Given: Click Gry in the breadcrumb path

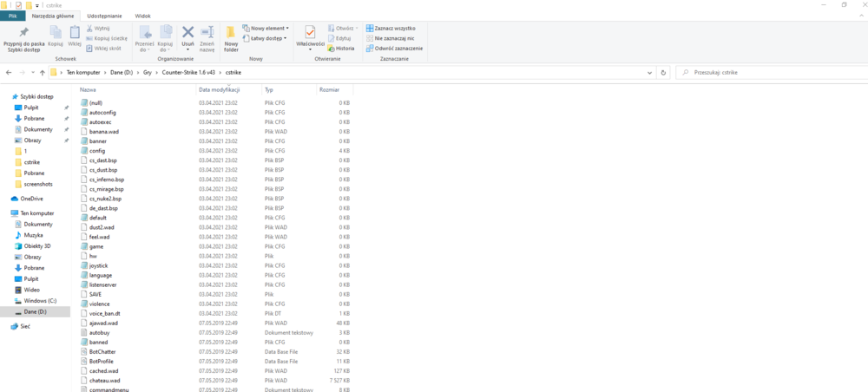Looking at the screenshot, I should coord(148,73).
